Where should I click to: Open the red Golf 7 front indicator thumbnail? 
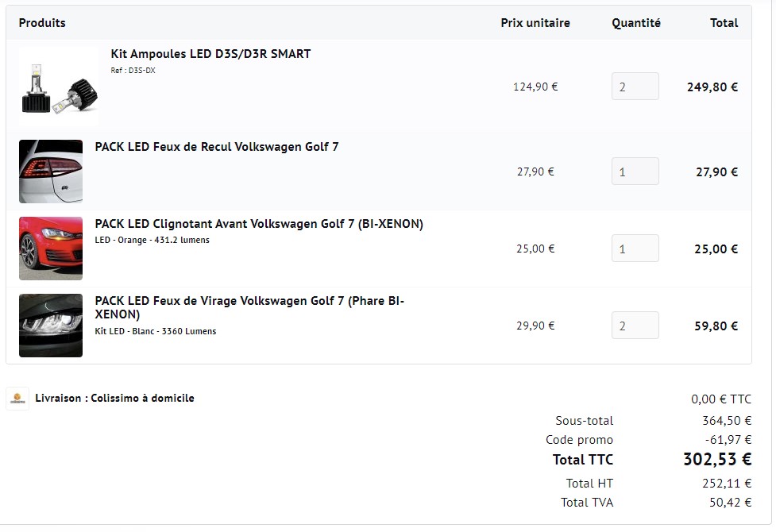click(51, 249)
